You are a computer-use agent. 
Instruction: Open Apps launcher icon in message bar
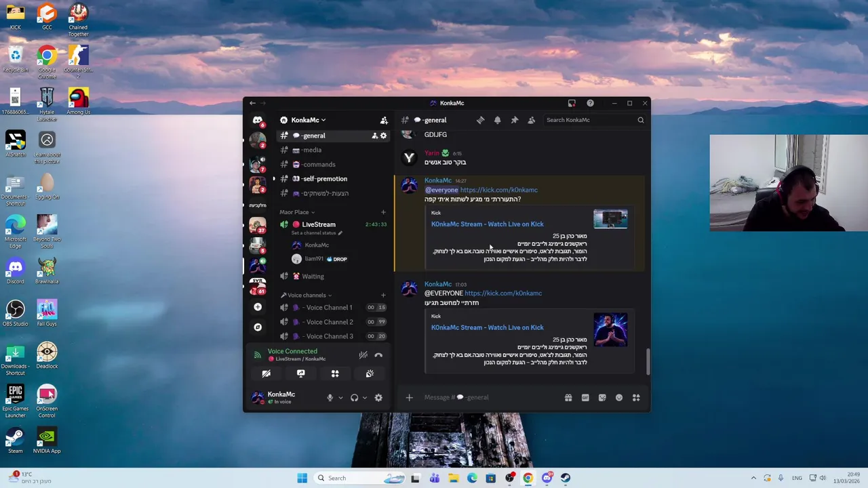coord(636,398)
